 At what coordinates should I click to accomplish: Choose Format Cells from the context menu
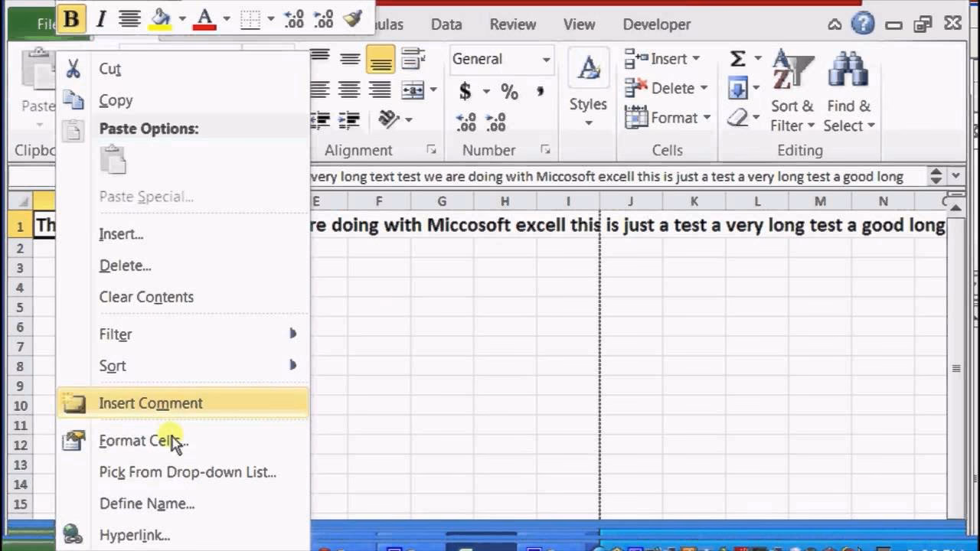tap(142, 441)
